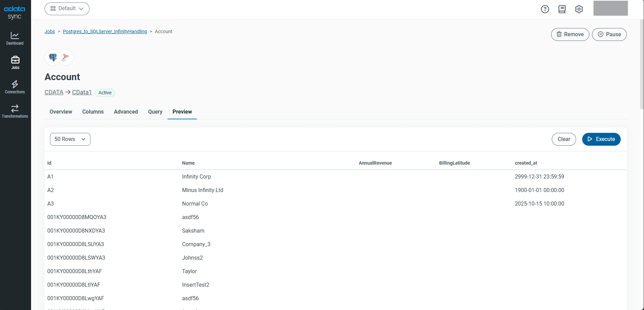Image resolution: width=644 pixels, height=310 pixels.
Task: Click the user profile box at top right
Action: 610,8
